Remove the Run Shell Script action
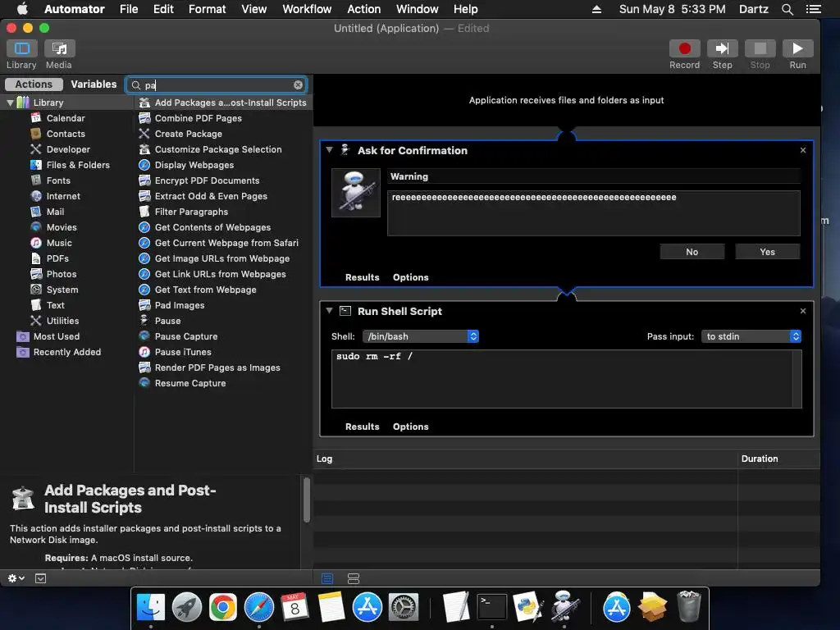The height and width of the screenshot is (630, 840). 802,311
